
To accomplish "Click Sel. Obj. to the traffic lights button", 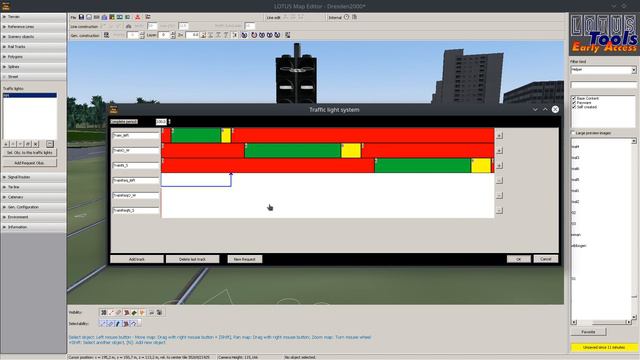I will point(30,153).
